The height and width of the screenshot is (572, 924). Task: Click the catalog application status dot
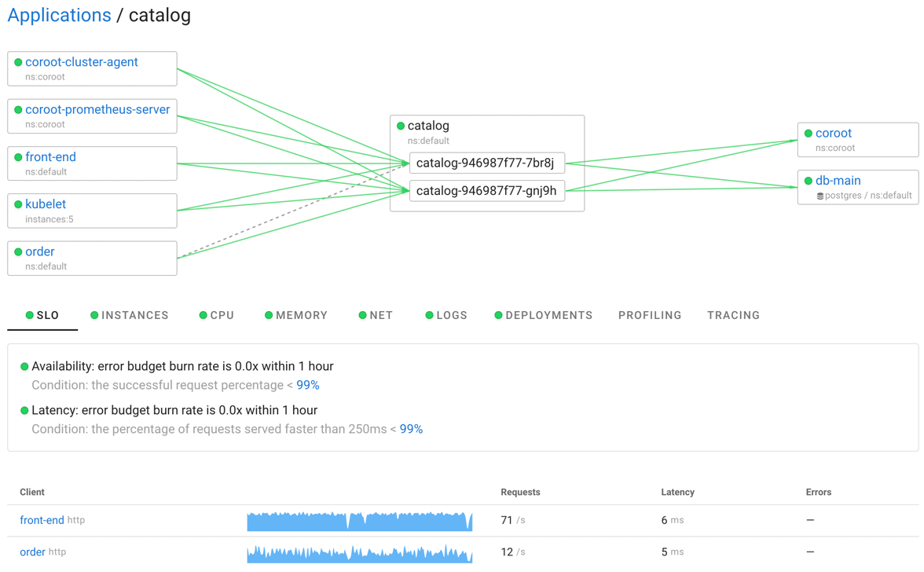401,126
